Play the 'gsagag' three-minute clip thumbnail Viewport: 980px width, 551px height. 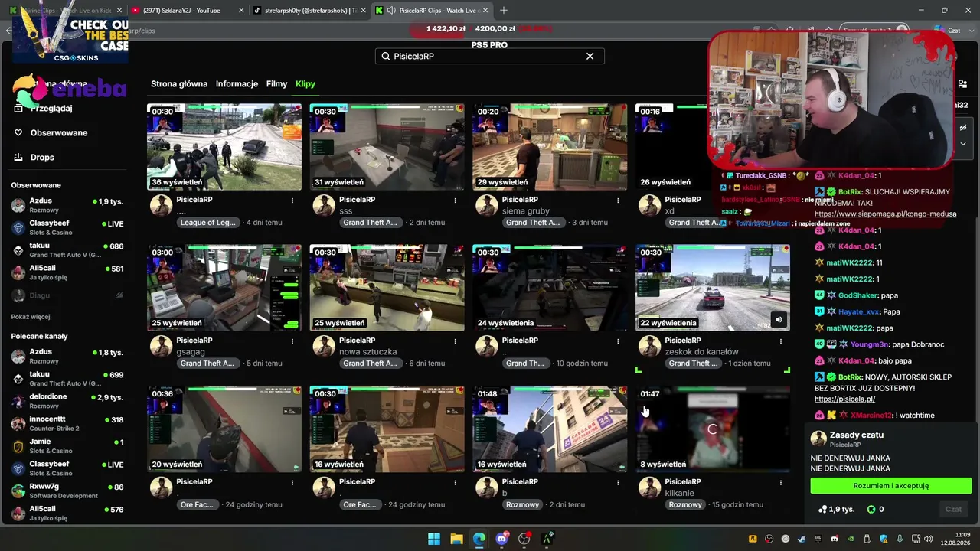coord(224,288)
